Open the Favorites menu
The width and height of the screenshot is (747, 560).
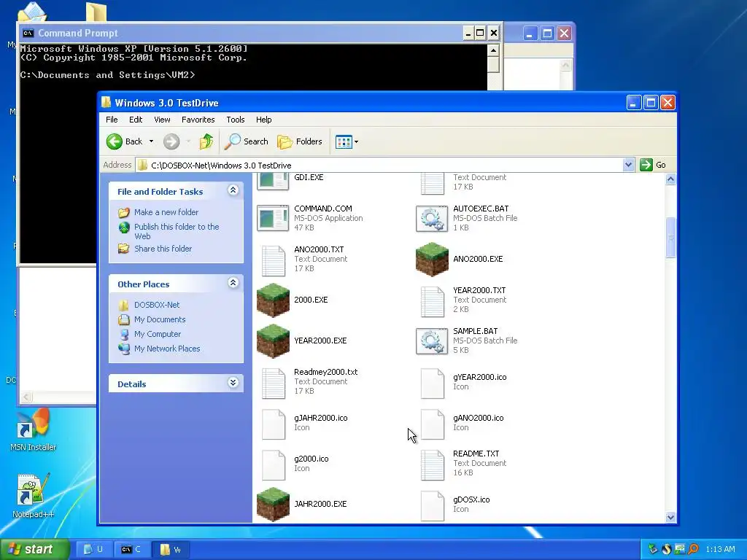[x=198, y=120]
